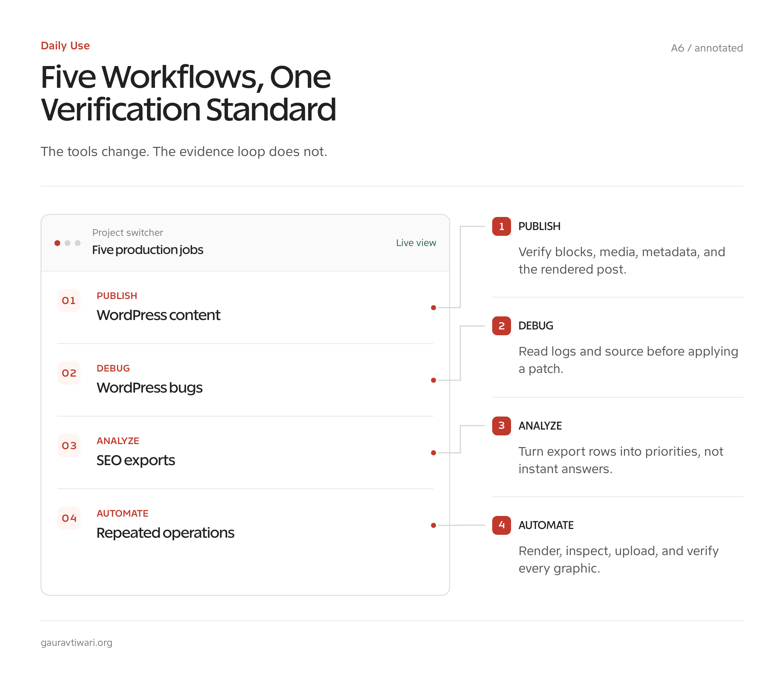This screenshot has width=784, height=685.
Task: Click the red dot ending the Repeated operations row
Action: click(433, 526)
